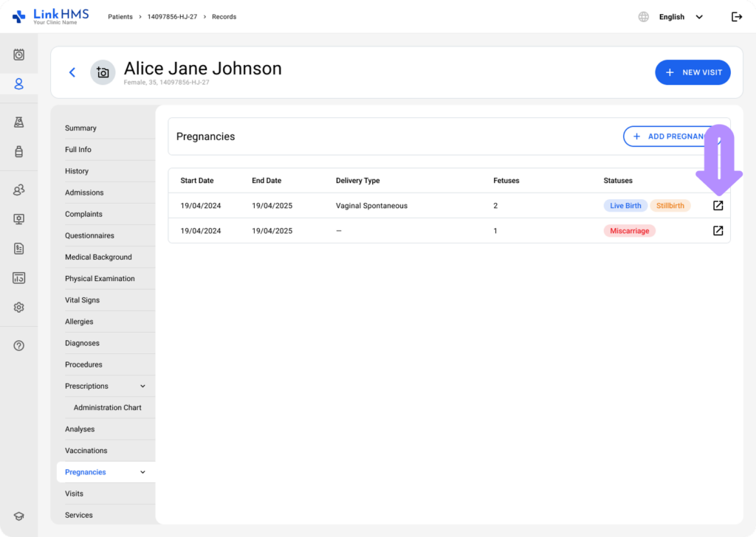The height and width of the screenshot is (537, 756).
Task: Open the Miscarriage pregnancy record details
Action: [x=718, y=231]
